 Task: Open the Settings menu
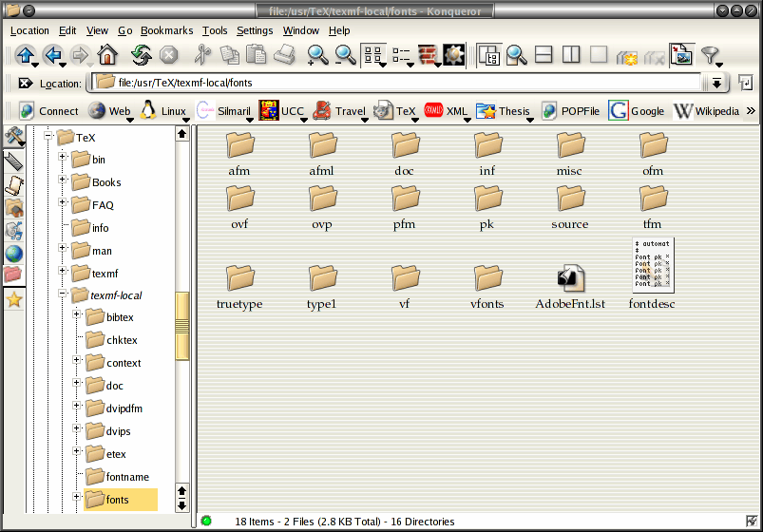click(x=255, y=30)
